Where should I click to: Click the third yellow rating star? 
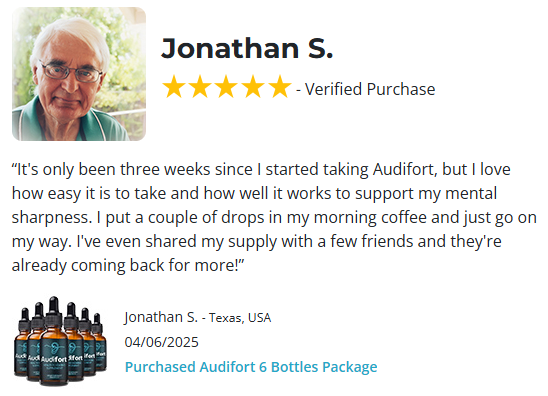[x=227, y=86]
